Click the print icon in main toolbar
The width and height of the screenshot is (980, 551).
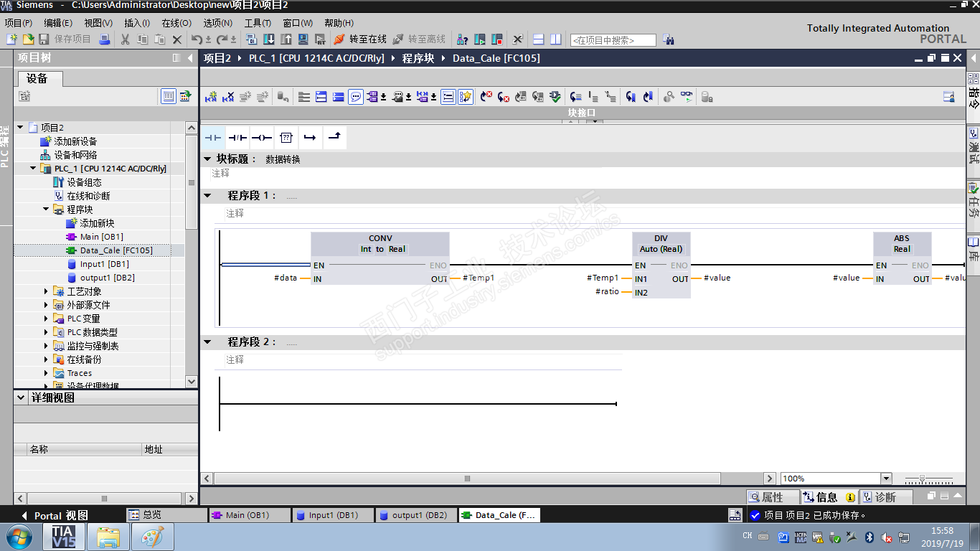click(x=105, y=39)
